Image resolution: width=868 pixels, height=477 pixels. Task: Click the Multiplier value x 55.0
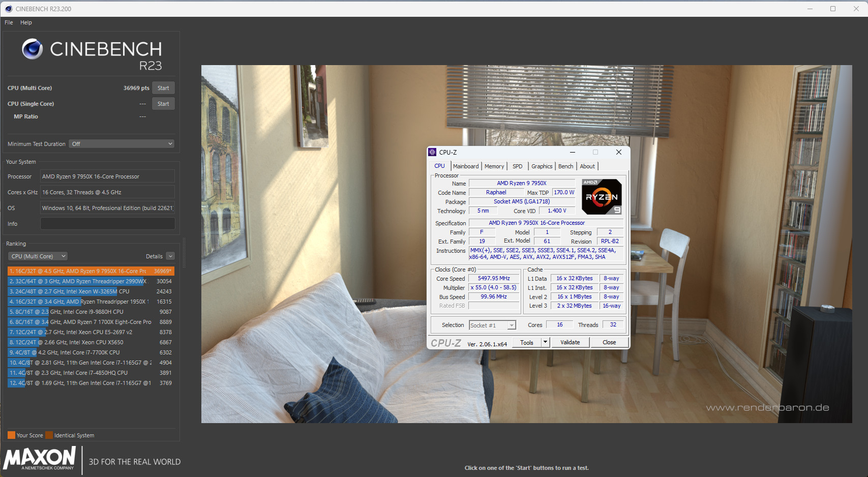click(x=494, y=287)
